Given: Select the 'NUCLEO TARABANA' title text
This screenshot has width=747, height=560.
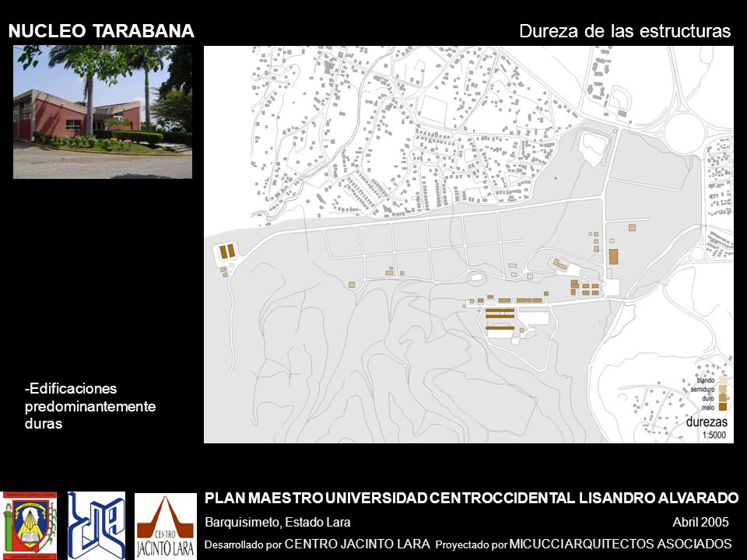Looking at the screenshot, I should pos(101,31).
